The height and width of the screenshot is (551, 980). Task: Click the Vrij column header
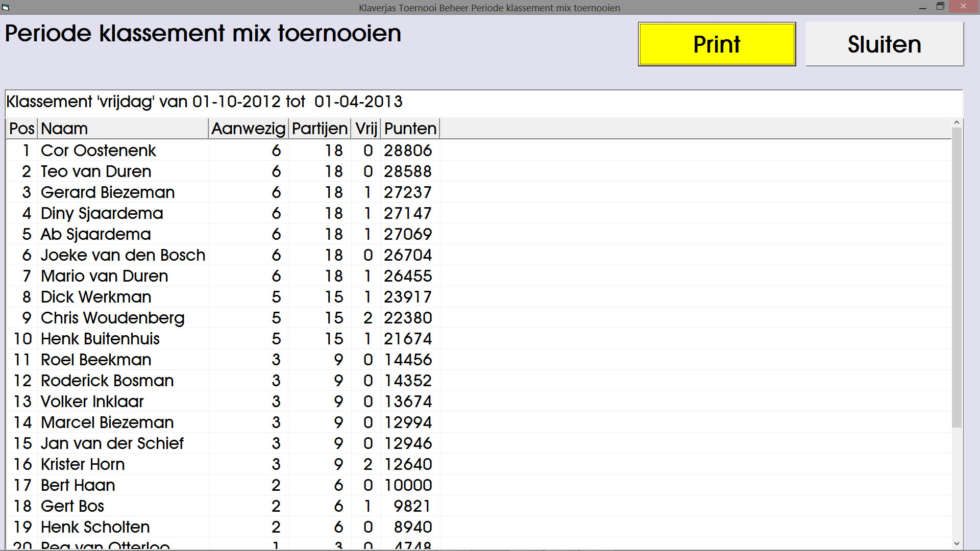[366, 129]
